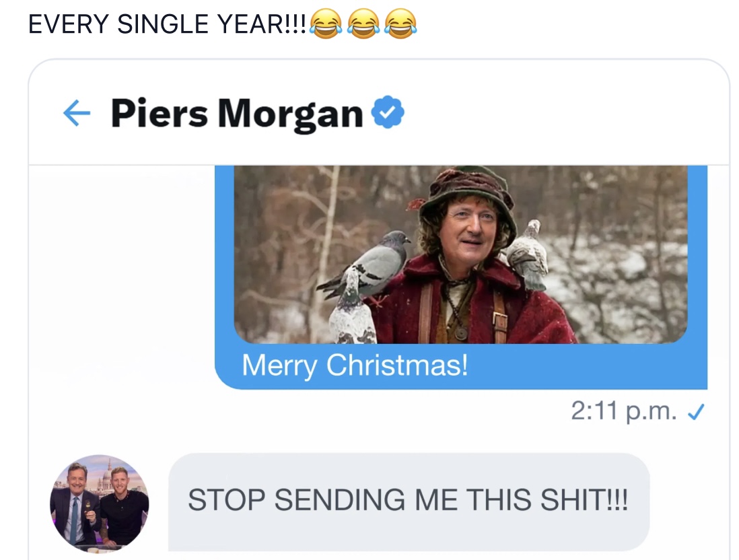Open the sender's circular profile avatar
Viewport: 739px width, 560px height.
100,502
